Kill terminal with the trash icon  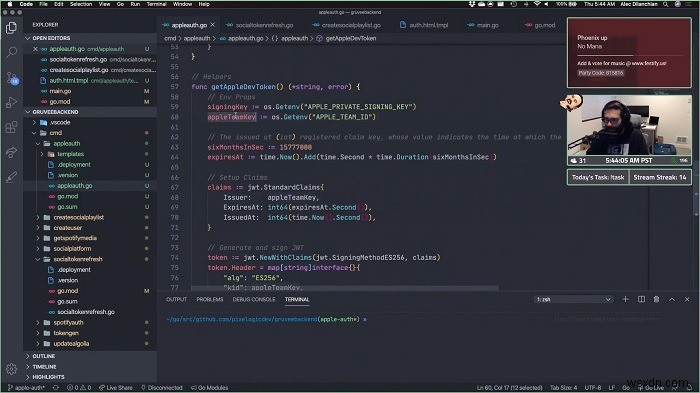click(x=656, y=299)
